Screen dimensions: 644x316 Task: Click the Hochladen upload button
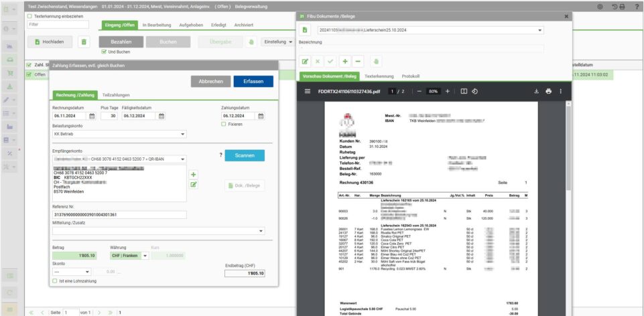(50, 42)
